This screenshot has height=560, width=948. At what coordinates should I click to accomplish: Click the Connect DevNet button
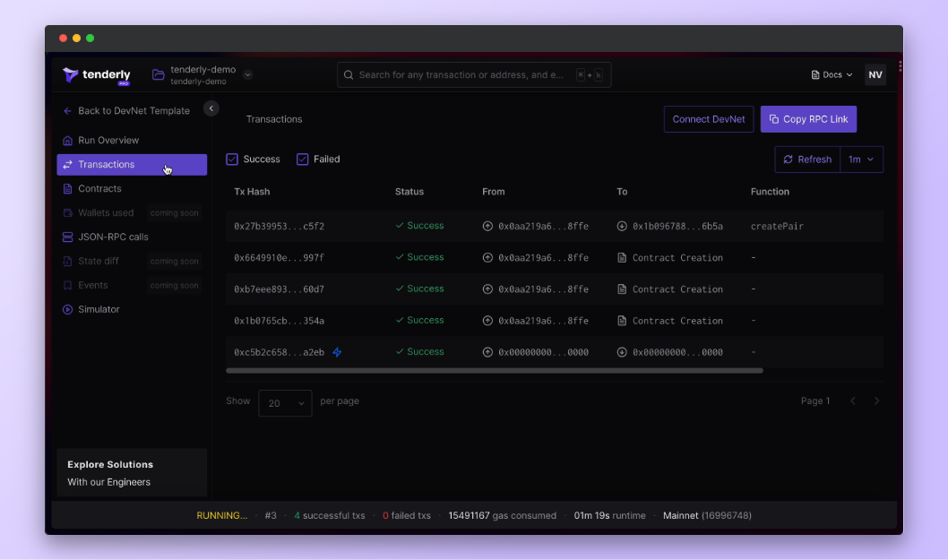[x=708, y=119]
